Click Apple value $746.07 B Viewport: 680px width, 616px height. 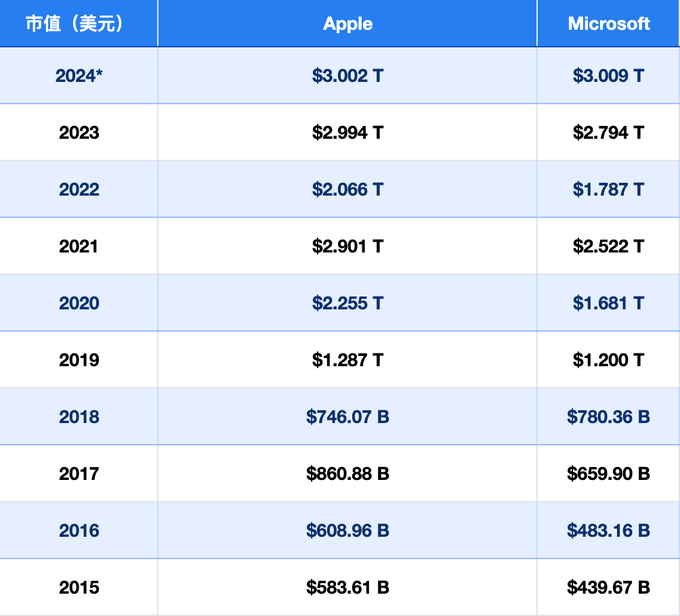[x=347, y=416]
